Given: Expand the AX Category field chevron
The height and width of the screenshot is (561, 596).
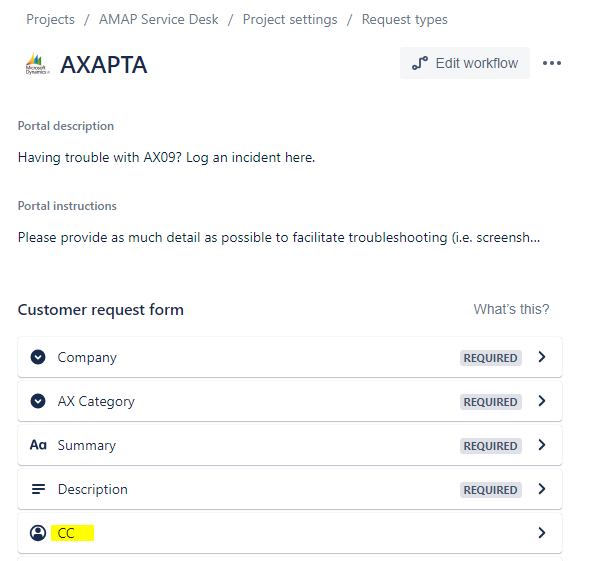Looking at the screenshot, I should pyautogui.click(x=542, y=401).
